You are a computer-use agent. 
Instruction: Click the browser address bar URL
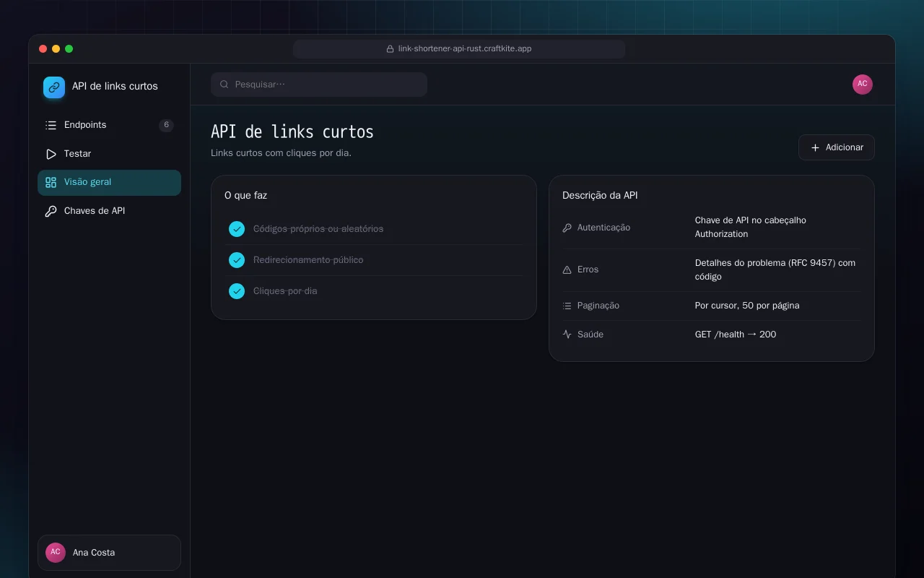tap(459, 49)
